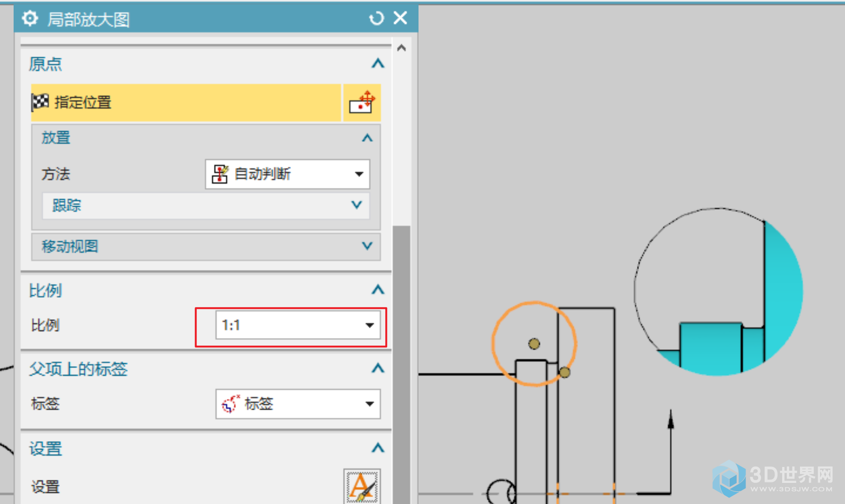Click the cyan detail view preview
The height and width of the screenshot is (504, 845).
718,292
